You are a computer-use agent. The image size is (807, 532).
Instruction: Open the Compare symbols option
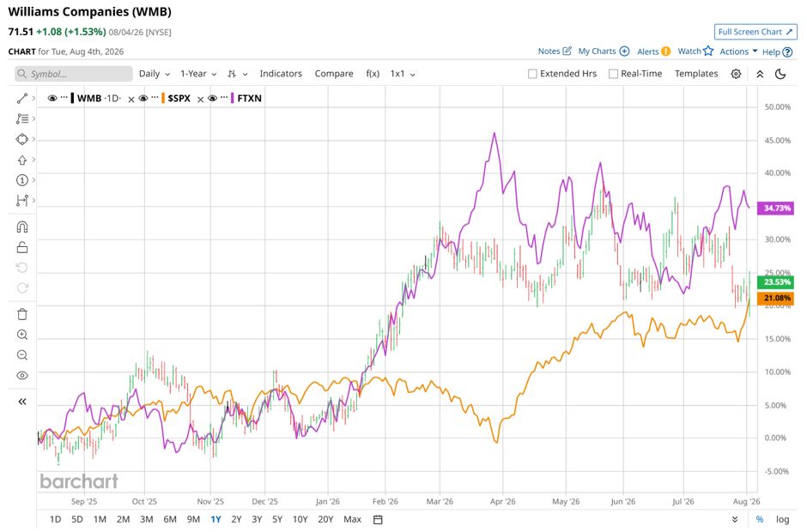pyautogui.click(x=334, y=74)
